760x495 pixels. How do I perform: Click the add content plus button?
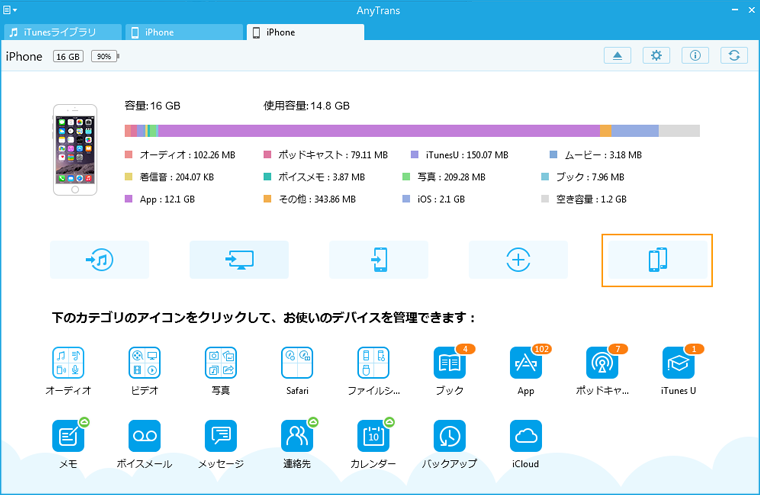click(x=518, y=260)
